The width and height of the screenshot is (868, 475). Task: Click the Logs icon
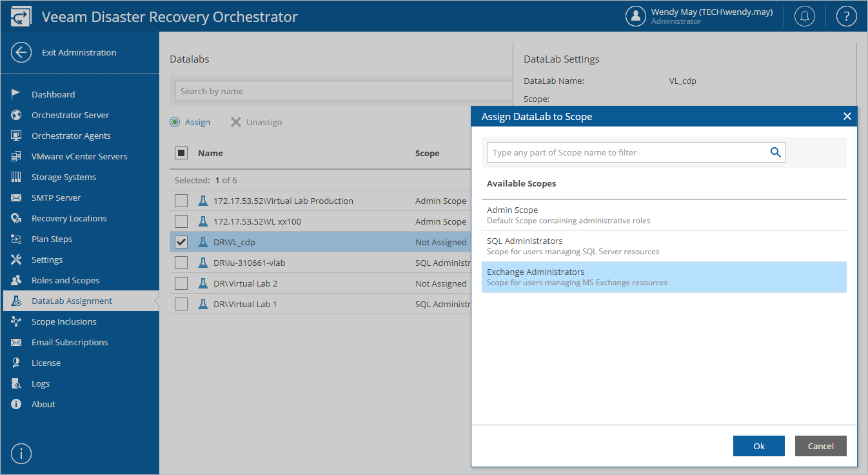[x=17, y=383]
